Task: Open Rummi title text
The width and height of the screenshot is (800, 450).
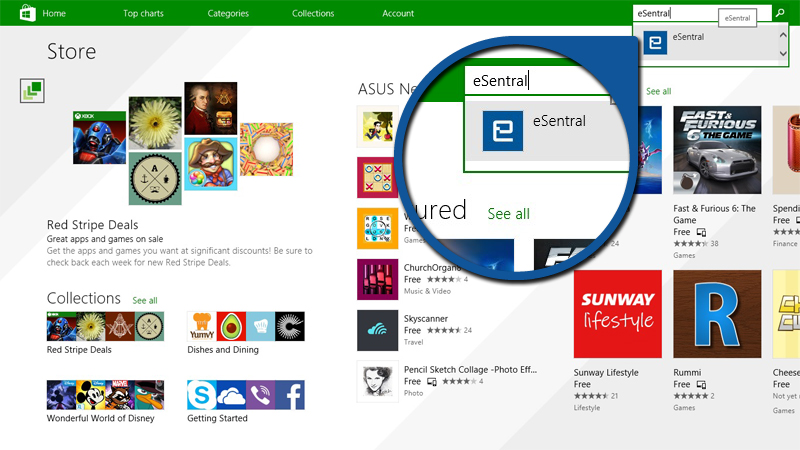Action: click(687, 372)
